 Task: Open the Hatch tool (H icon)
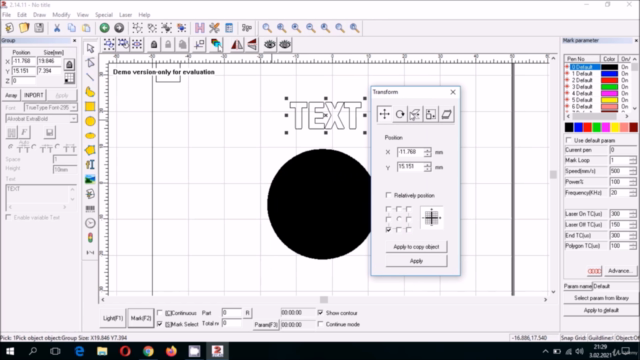coord(200,28)
